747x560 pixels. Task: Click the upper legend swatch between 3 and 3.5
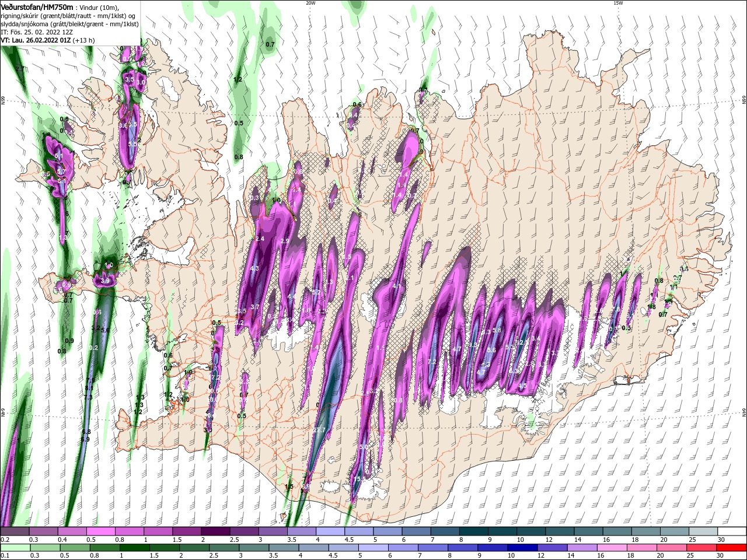pyautogui.click(x=273, y=531)
